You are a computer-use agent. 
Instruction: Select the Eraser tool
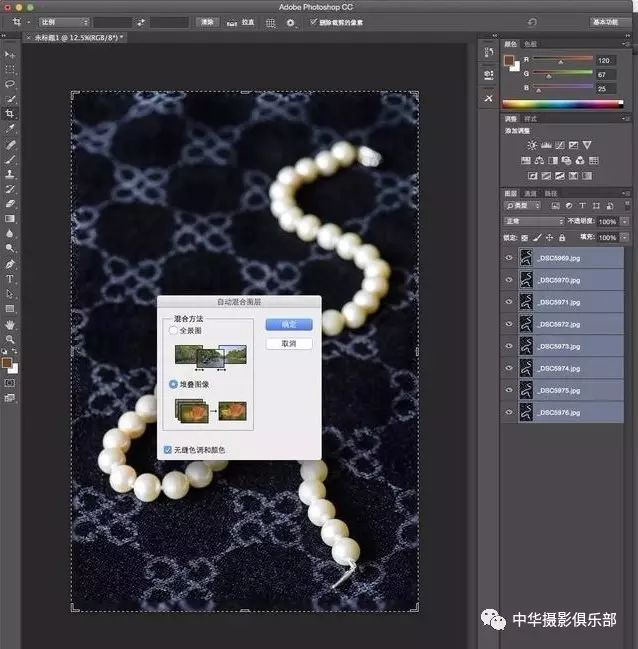tap(10, 203)
